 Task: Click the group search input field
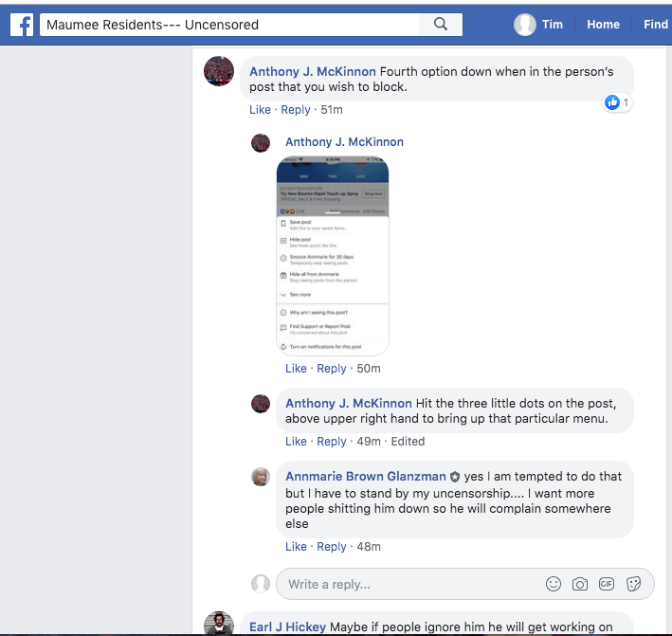(x=227, y=25)
